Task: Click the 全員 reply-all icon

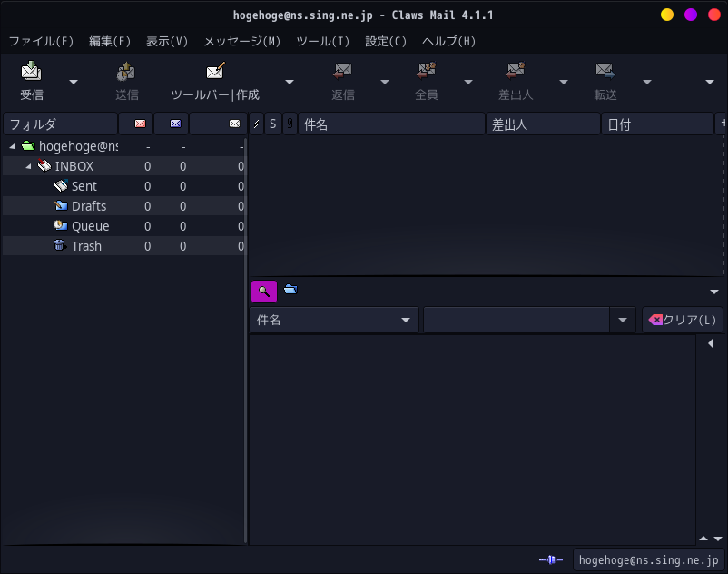Action: (x=427, y=71)
